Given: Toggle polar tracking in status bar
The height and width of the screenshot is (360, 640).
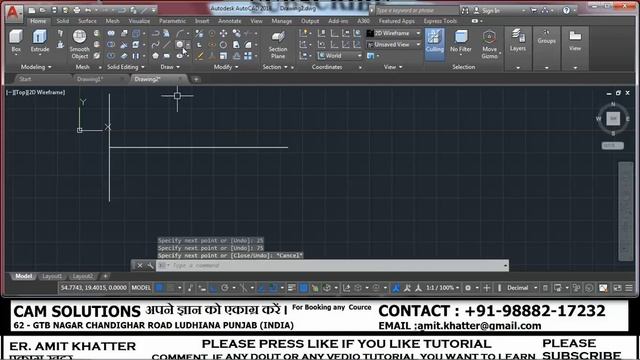Looking at the screenshot, I should point(224,288).
